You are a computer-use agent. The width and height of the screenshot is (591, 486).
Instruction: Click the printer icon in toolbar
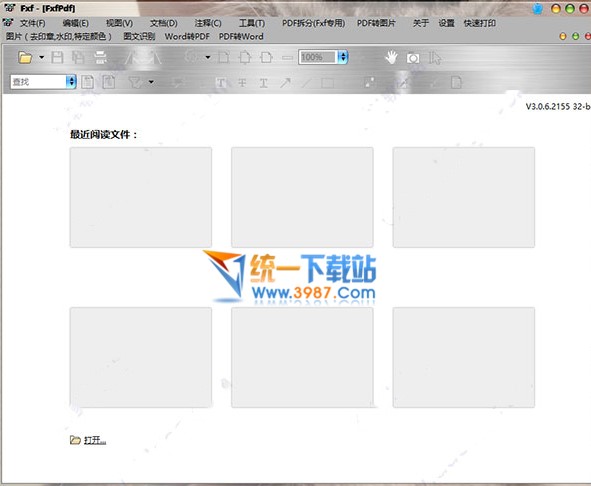pyautogui.click(x=101, y=58)
